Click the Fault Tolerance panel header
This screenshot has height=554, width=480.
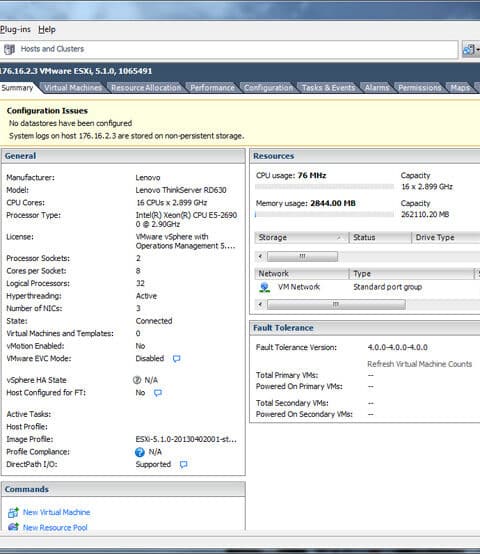[x=365, y=328]
